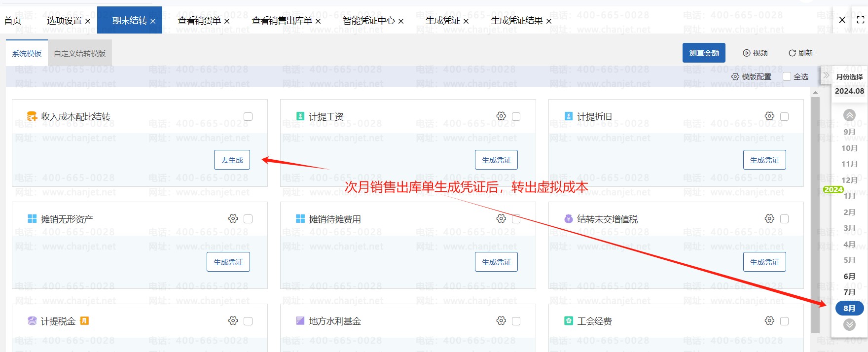The height and width of the screenshot is (352, 868).
Task: Click 生成凭证 for 摊销待摊费用
Action: point(497,262)
